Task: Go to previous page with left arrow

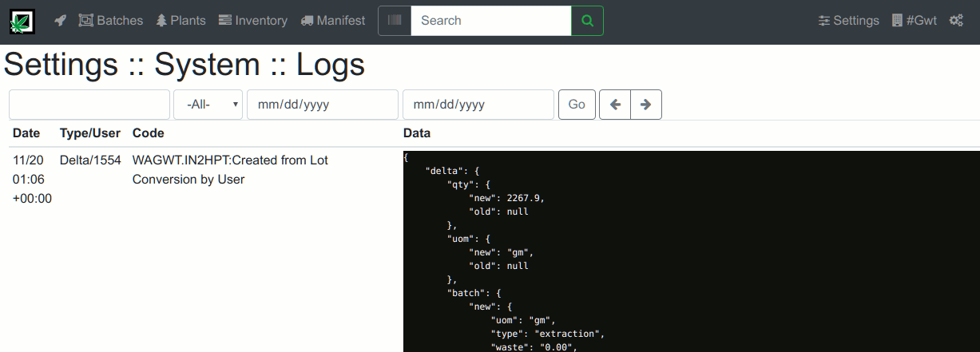Action: click(x=615, y=105)
